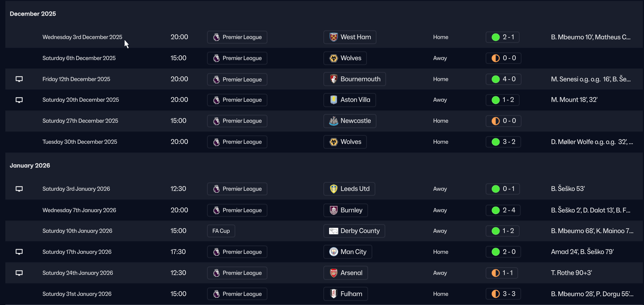Click the Newcastle club badge icon
Screen dimensions: 644x305
coord(334,121)
